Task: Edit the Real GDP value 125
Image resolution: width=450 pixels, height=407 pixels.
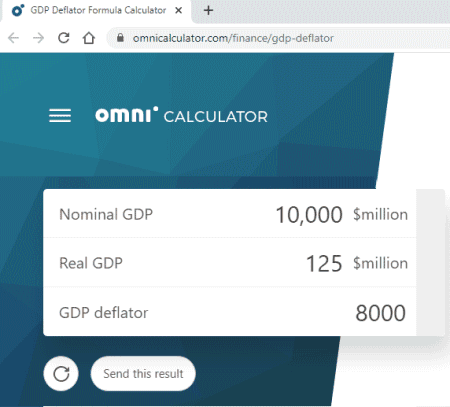Action: (x=324, y=264)
